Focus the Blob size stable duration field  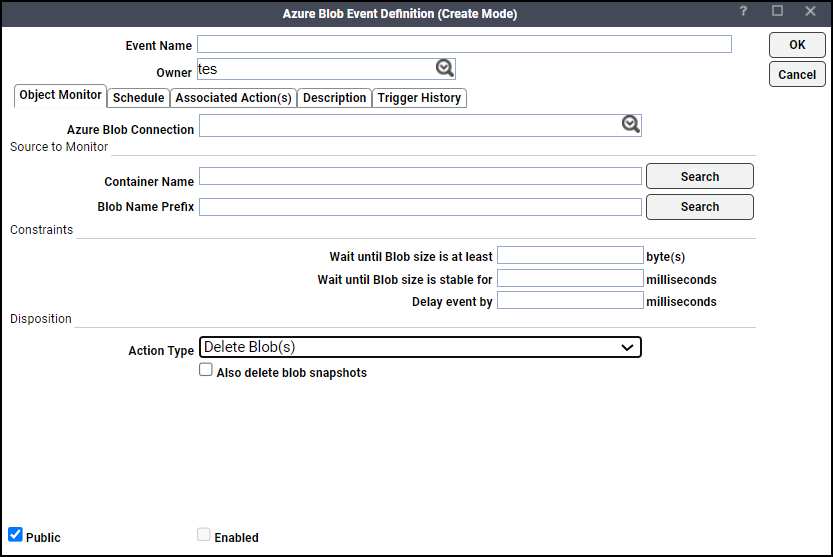570,278
